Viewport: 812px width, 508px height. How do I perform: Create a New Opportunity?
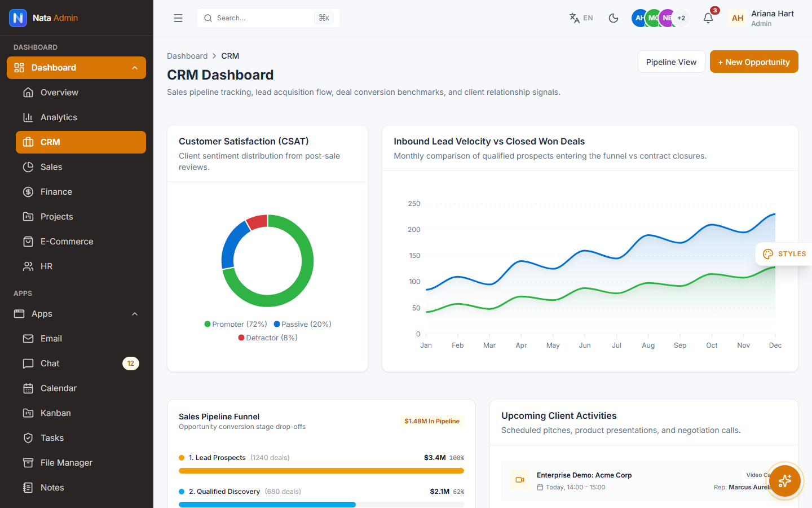pos(754,62)
